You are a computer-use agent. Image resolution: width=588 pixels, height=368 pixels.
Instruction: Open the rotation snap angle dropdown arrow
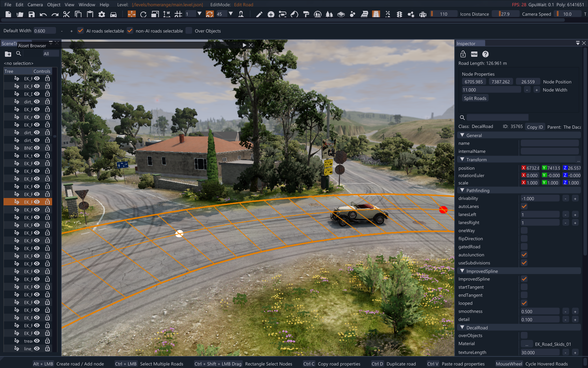pyautogui.click(x=231, y=14)
